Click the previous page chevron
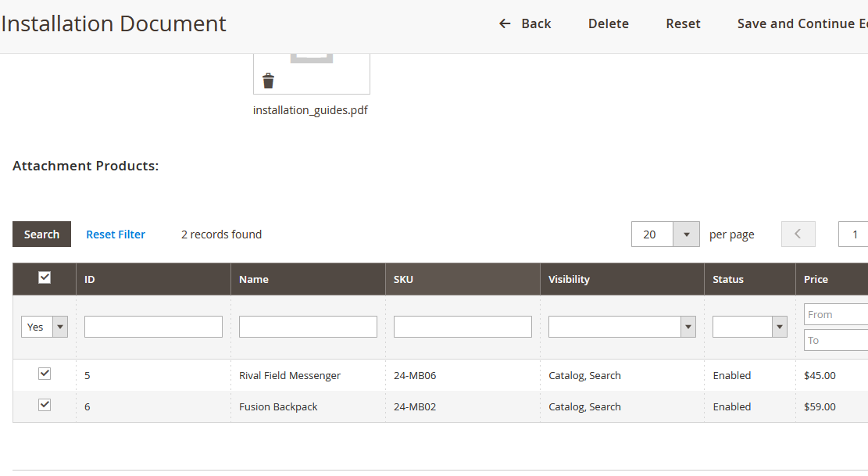Screen dimensions: 868x476 tap(798, 234)
